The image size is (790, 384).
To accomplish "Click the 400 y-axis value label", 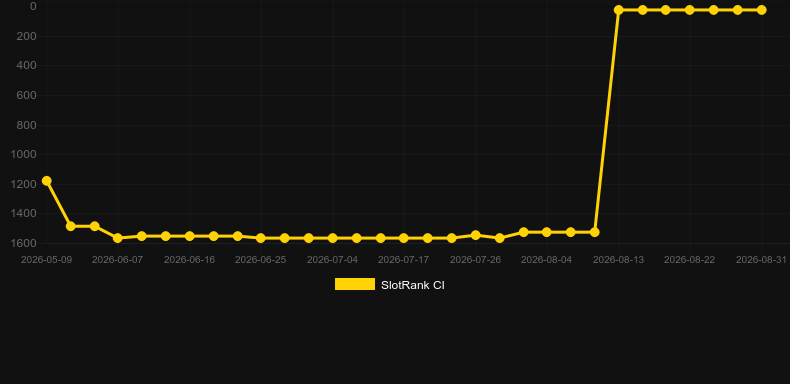I will (x=26, y=66).
